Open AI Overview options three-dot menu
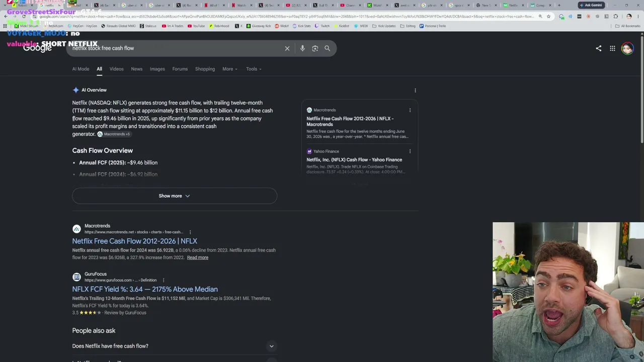 tap(415, 90)
